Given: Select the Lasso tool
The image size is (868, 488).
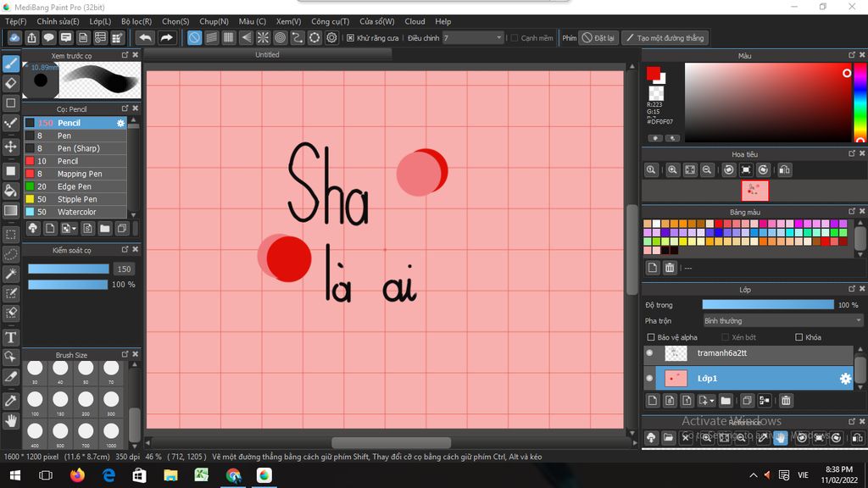Looking at the screenshot, I should pos(11,254).
